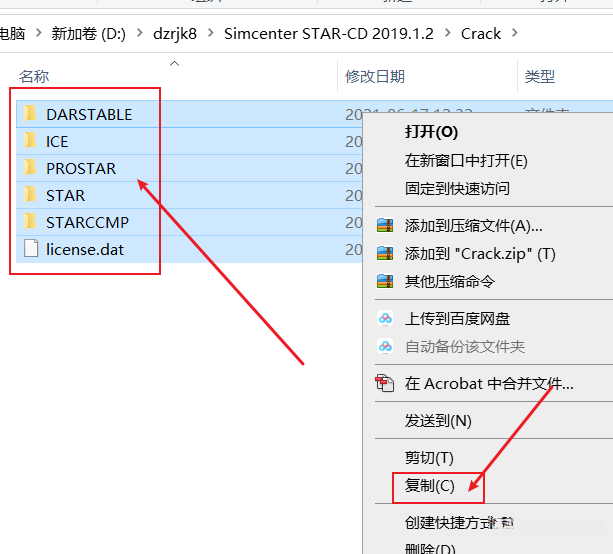Click the ICE folder icon

[30, 141]
